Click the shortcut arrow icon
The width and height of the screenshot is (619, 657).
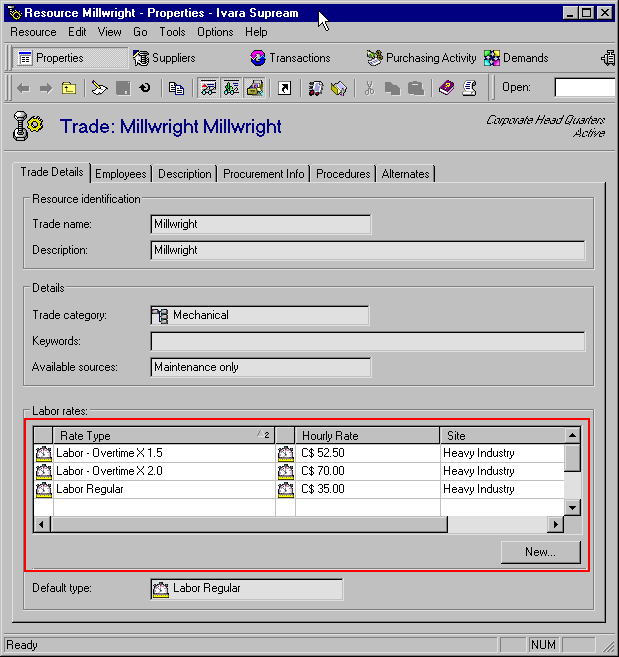[285, 88]
